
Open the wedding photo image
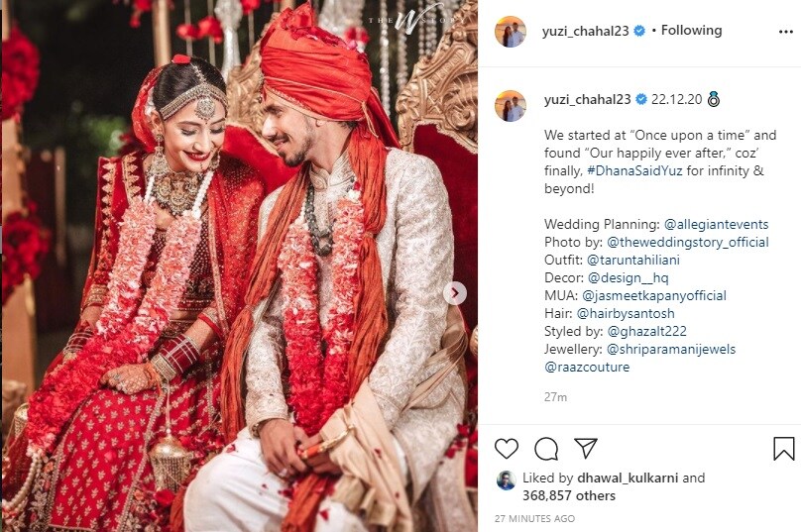pyautogui.click(x=240, y=266)
